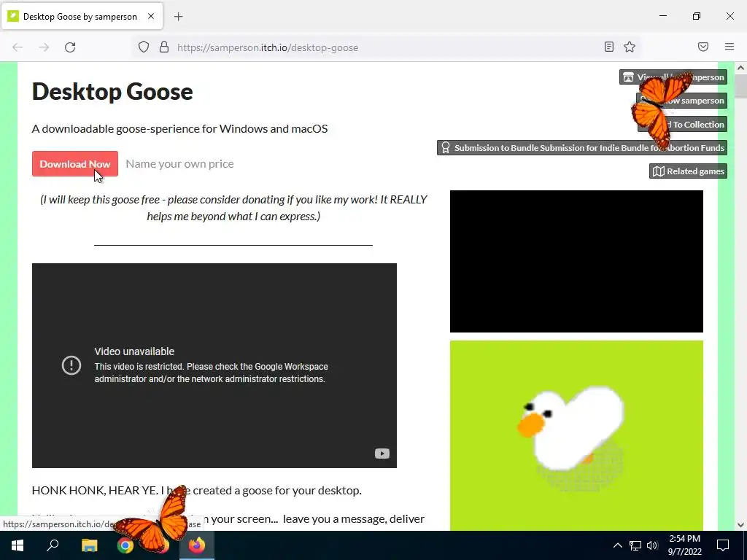Reload the page with the refresh icon
The image size is (747, 560).
click(70, 47)
